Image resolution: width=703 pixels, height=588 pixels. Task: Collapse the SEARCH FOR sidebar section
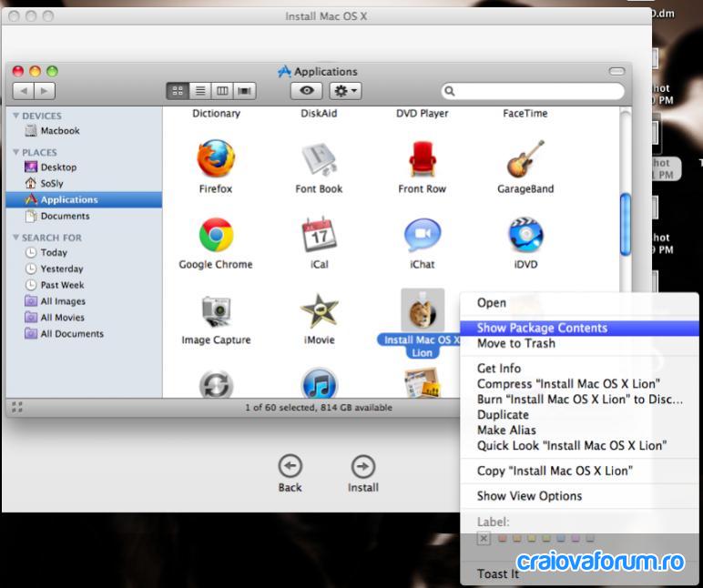[x=16, y=237]
